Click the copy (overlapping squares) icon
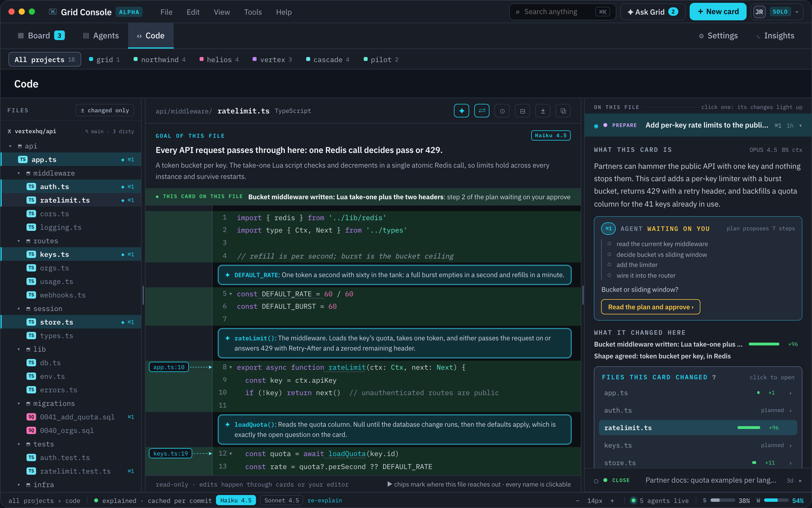Viewport: 812px width, 508px height. [x=563, y=111]
